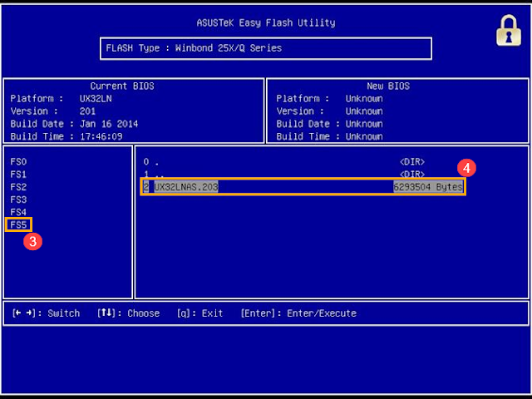The image size is (532, 399).
Task: Click the New BIOS heading
Action: coord(388,86)
